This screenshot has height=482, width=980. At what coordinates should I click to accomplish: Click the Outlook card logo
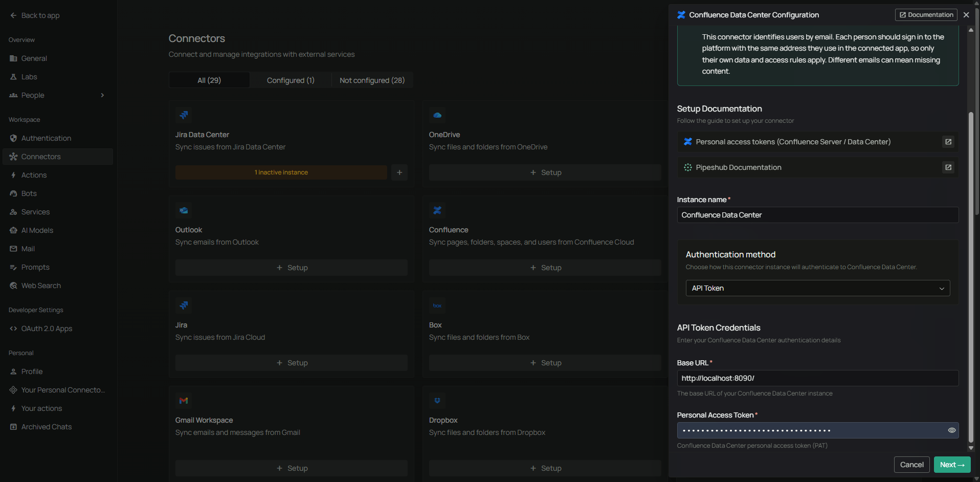point(184,210)
